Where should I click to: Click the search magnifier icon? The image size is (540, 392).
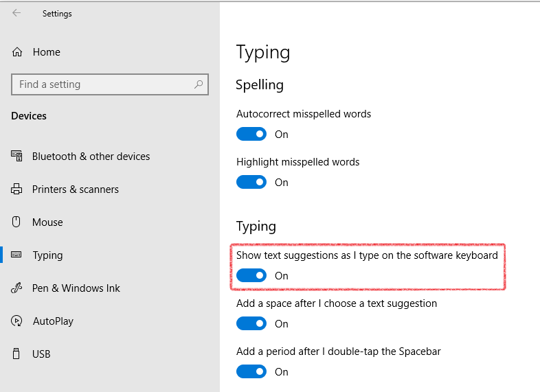click(x=199, y=84)
